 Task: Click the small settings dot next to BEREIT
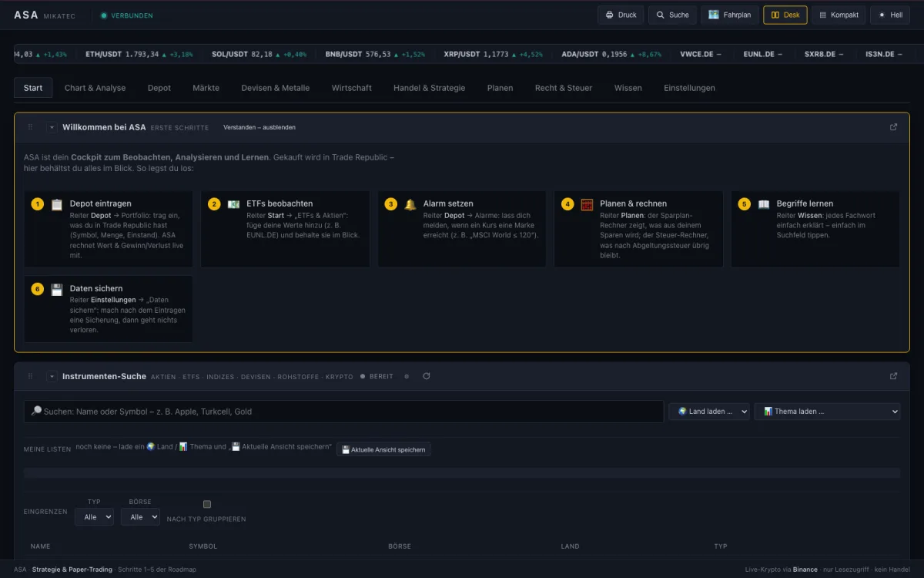(407, 376)
